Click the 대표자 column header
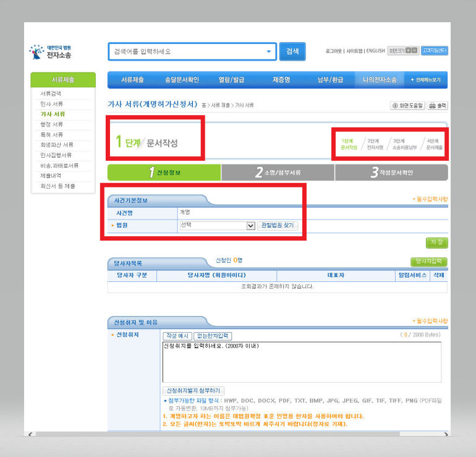This screenshot has width=476, height=457. click(336, 275)
